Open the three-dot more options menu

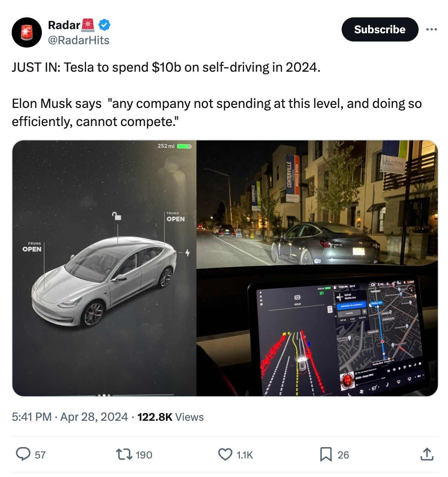431,29
